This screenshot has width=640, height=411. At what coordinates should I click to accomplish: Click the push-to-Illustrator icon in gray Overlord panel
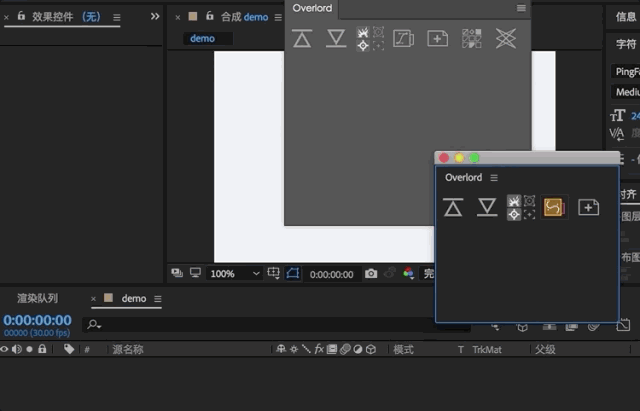pos(302,38)
